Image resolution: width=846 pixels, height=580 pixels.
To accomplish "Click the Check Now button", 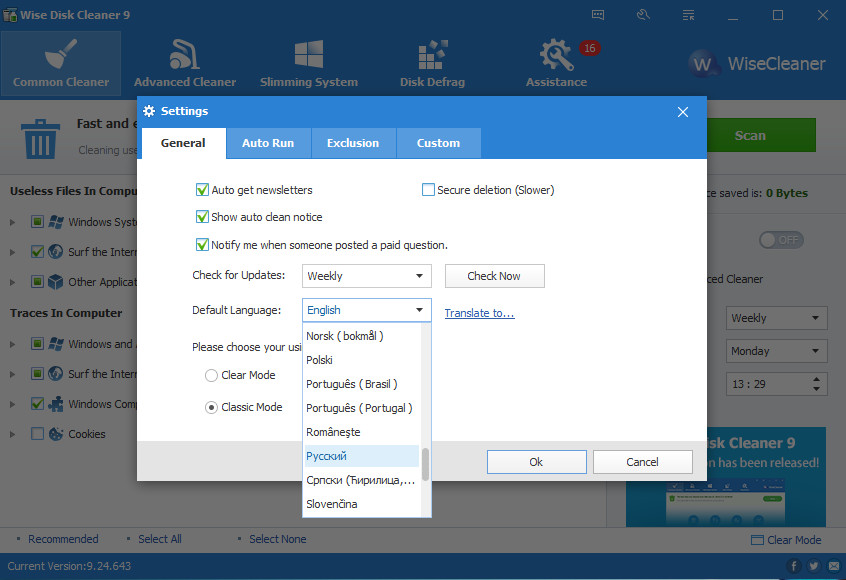I will tap(494, 276).
